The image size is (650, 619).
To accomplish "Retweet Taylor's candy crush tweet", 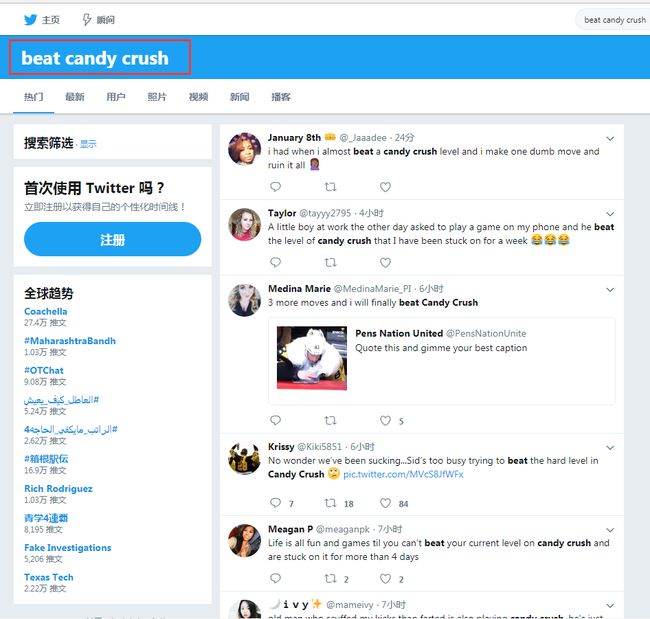I will click(330, 262).
